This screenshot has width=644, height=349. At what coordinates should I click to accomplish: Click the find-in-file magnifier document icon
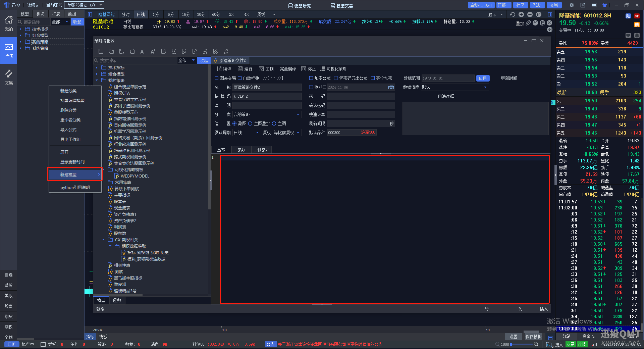coord(184,51)
